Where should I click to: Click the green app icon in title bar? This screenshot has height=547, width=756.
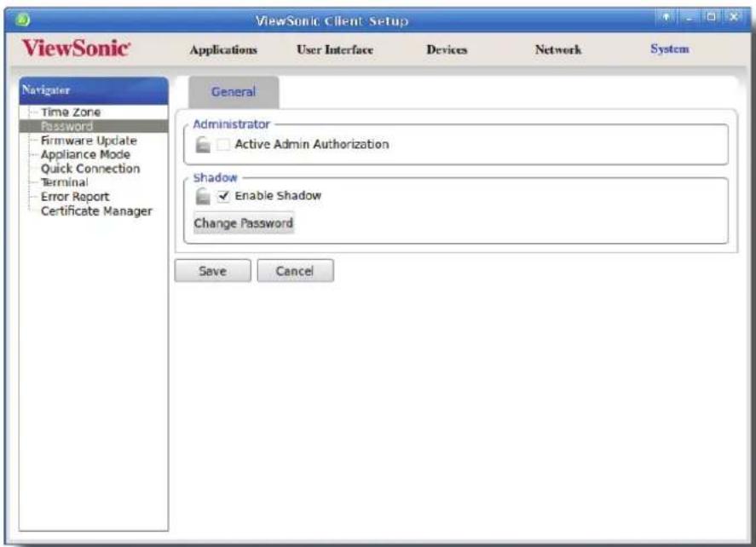point(23,20)
